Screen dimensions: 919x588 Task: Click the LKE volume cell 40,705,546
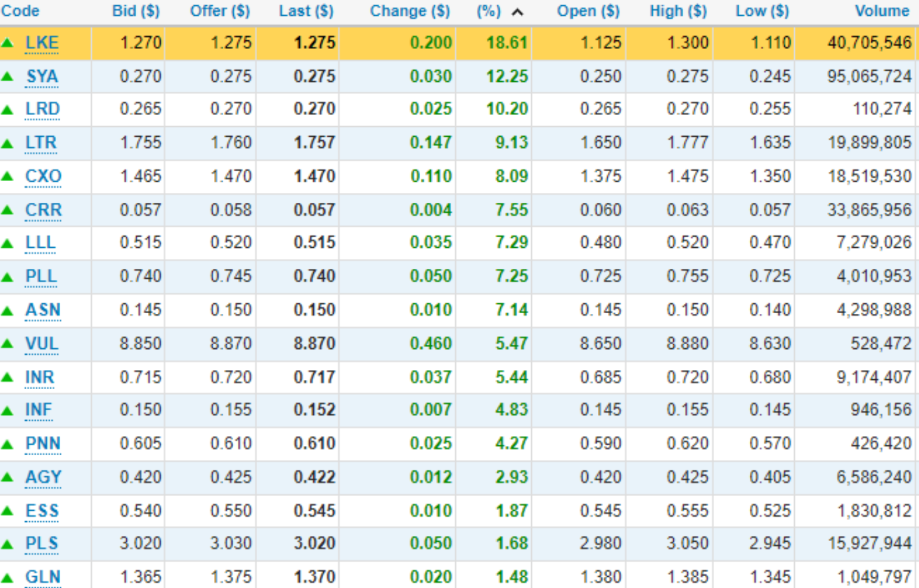pyautogui.click(x=869, y=43)
